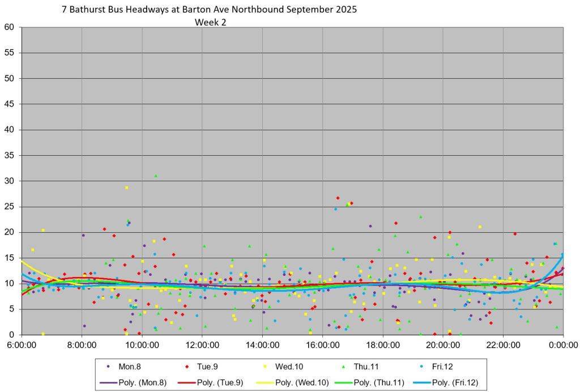Click the Poly. (Tue.9) red line sample
Image resolution: width=580 pixels, height=392 pixels.
coord(186,382)
